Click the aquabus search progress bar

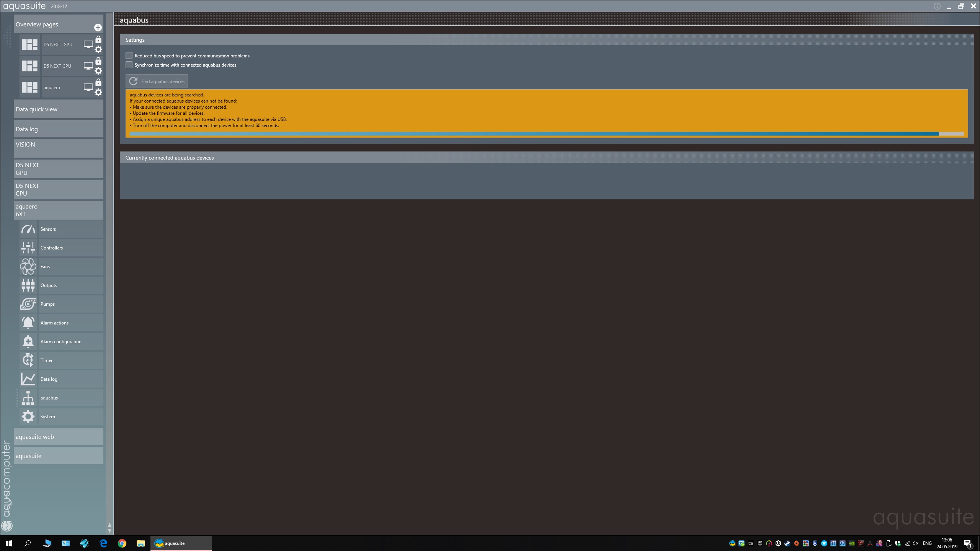tap(546, 134)
